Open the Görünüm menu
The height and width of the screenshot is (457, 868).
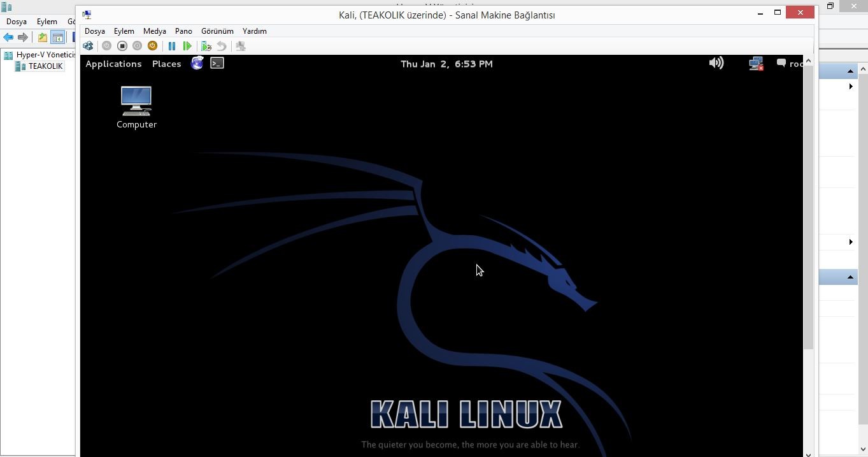click(217, 31)
